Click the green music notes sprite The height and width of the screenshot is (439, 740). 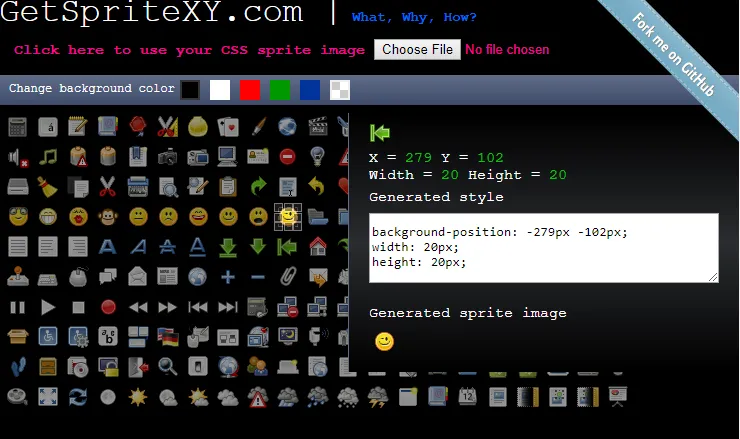click(x=48, y=156)
